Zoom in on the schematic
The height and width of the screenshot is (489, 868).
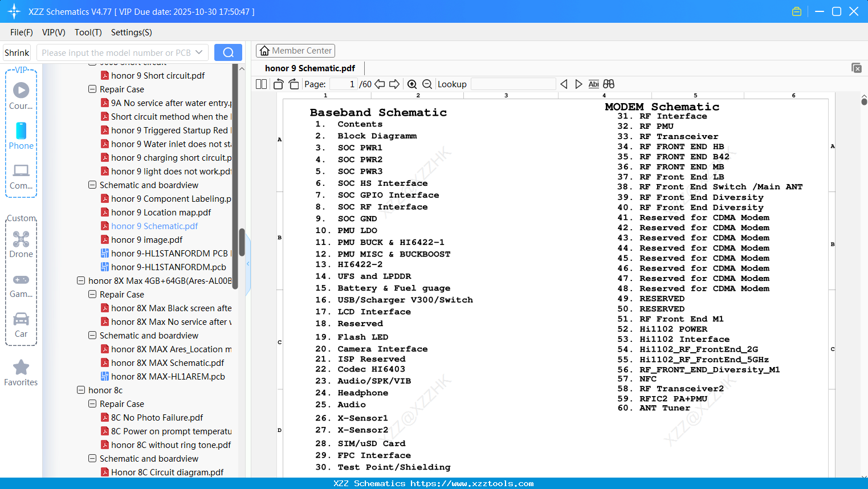pyautogui.click(x=412, y=84)
